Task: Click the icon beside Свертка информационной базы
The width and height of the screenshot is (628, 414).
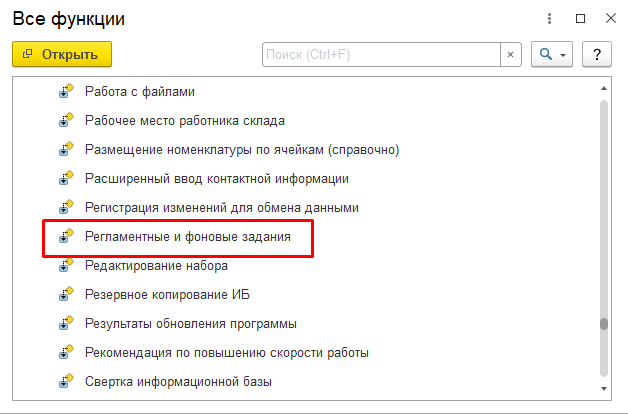Action: 66,381
